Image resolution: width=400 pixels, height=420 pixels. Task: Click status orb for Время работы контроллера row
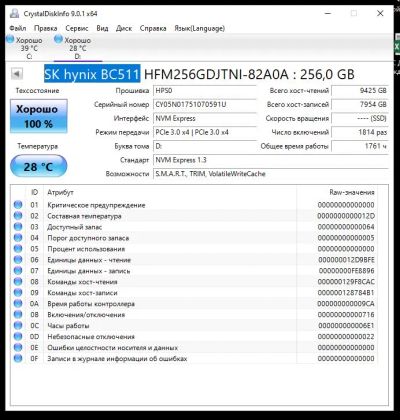18,304
